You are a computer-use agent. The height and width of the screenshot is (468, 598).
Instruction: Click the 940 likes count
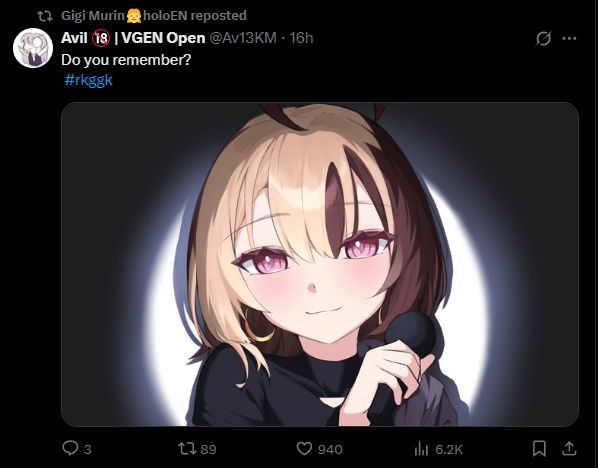click(330, 449)
